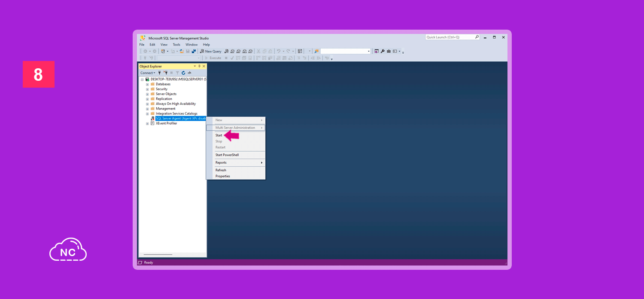644x299 pixels.
Task: Click the Open File folder icon in toolbar
Action: point(182,51)
